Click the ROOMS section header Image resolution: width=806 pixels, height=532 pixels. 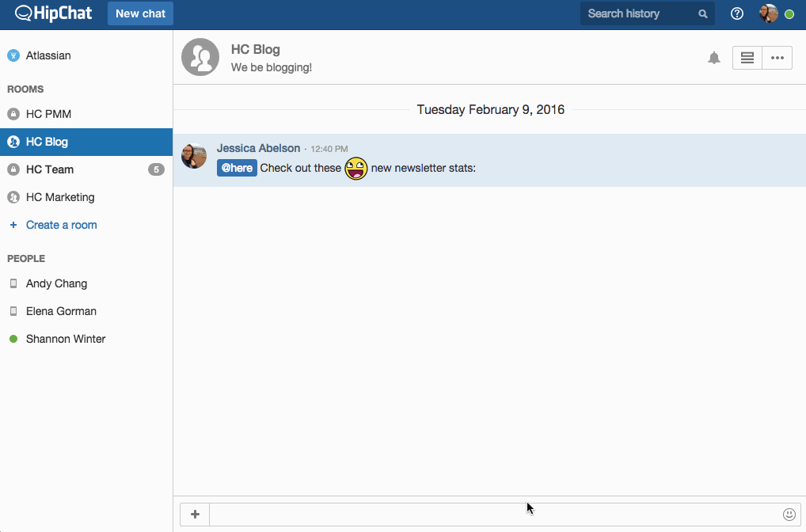[x=25, y=89]
